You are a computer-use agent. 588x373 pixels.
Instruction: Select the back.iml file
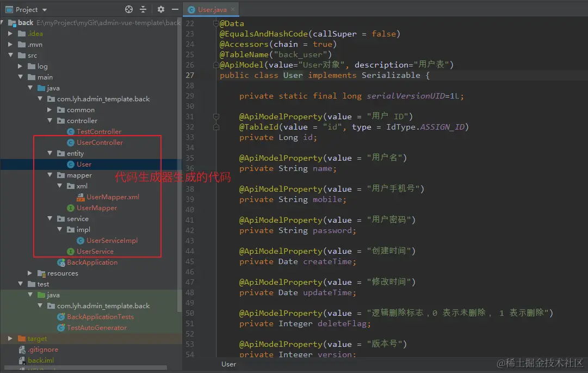tap(41, 360)
